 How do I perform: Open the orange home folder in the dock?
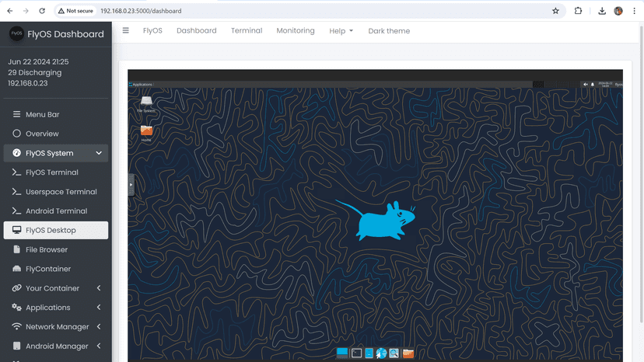(408, 353)
